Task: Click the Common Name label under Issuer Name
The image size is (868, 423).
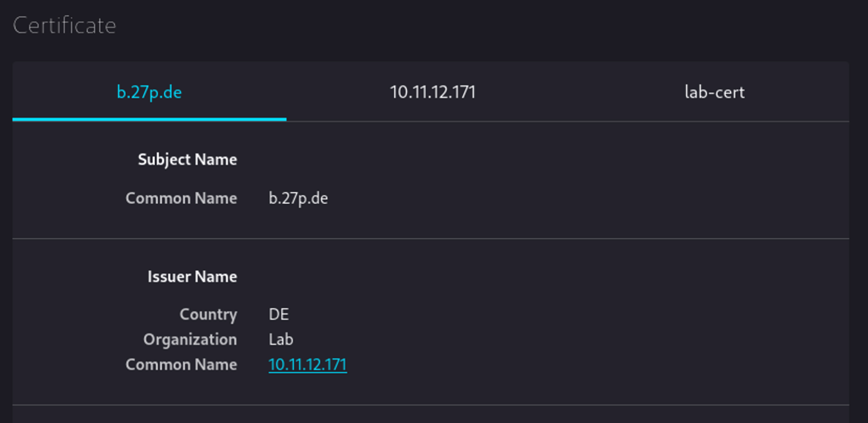Action: [181, 365]
